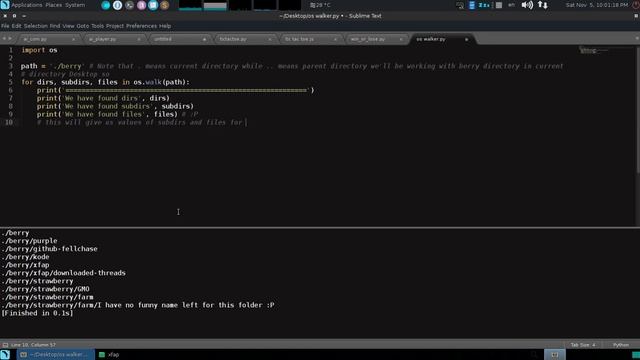Viewport: 640px width, 360px height.
Task: Close the ai_player.py tab
Action: click(139, 40)
